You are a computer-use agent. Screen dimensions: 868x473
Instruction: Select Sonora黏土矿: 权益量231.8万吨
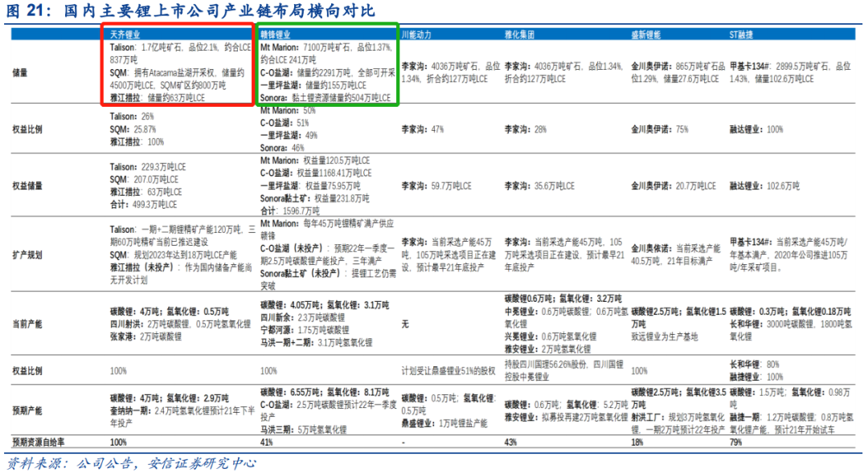314,198
